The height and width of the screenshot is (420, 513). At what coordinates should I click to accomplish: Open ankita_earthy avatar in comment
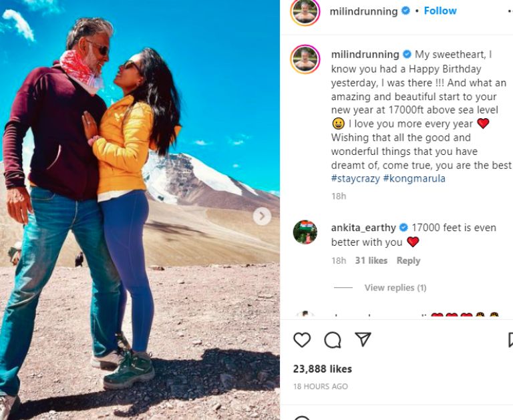point(305,232)
